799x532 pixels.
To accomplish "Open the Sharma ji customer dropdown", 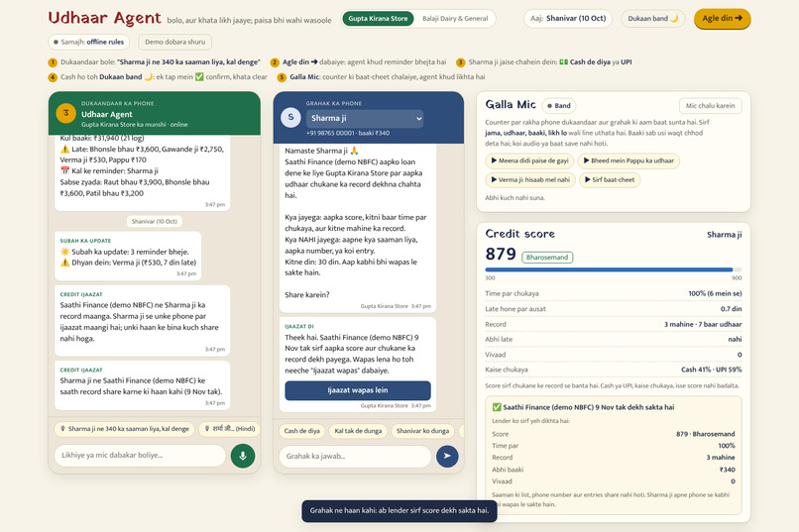I will pos(365,118).
